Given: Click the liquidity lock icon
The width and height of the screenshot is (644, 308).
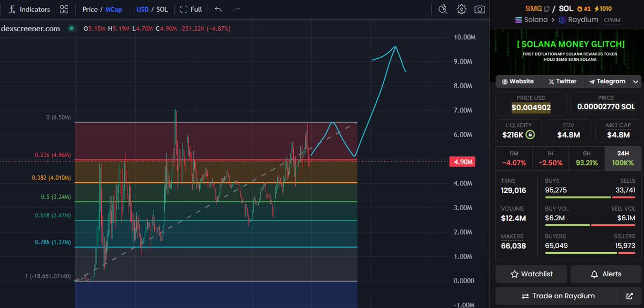Looking at the screenshot, I should pyautogui.click(x=530, y=134).
